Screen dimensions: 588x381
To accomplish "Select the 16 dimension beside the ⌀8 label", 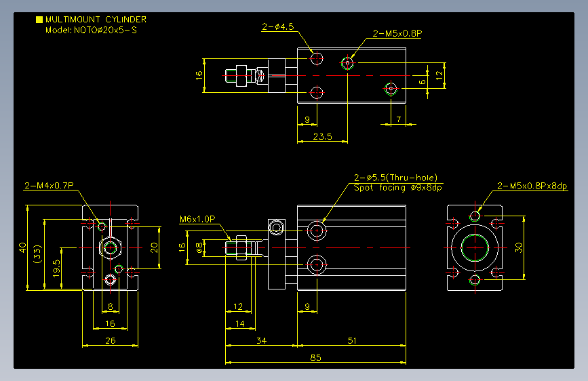I will (x=182, y=247).
